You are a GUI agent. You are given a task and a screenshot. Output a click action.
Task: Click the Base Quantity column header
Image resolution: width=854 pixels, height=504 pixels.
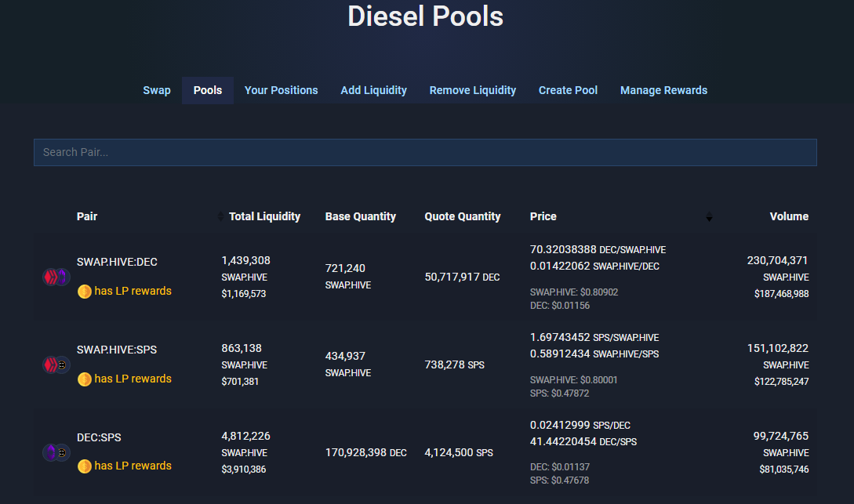[x=361, y=216]
